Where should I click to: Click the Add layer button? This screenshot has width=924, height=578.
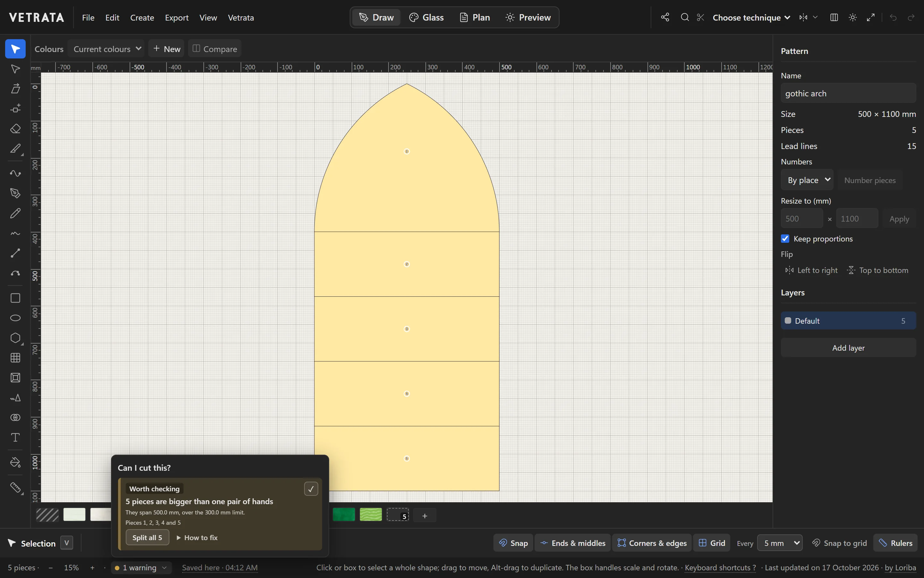848,347
